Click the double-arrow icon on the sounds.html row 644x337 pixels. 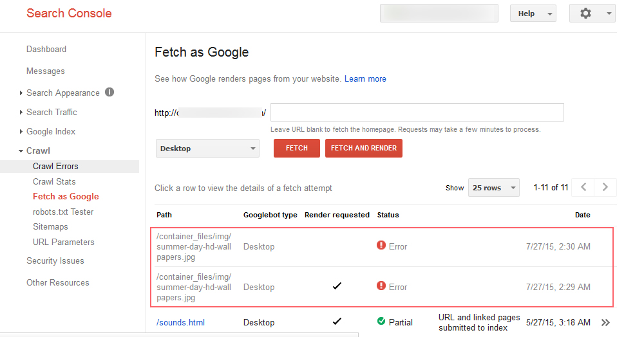click(605, 322)
